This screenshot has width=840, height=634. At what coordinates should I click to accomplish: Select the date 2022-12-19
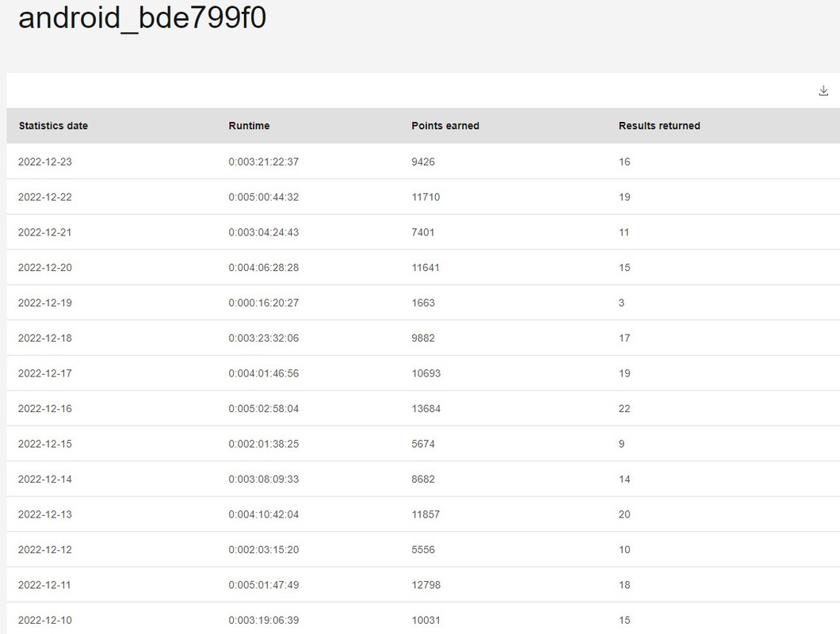pos(45,303)
